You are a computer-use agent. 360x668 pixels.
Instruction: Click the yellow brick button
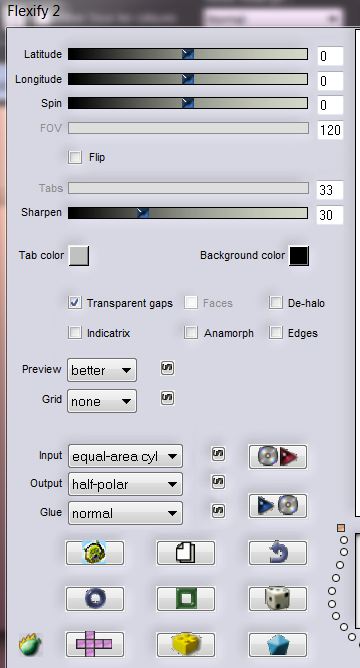pos(186,644)
